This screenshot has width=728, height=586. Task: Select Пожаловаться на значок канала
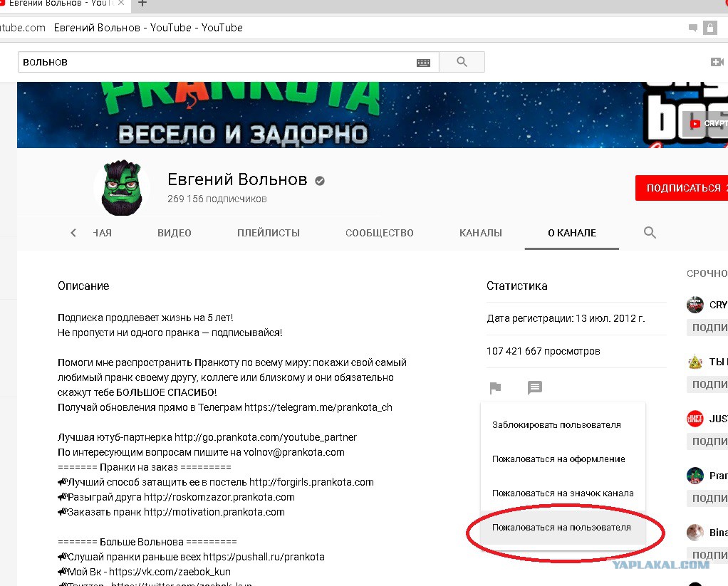pyautogui.click(x=563, y=493)
